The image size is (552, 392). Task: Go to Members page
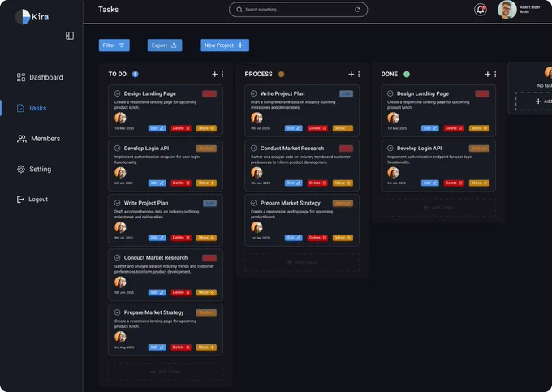pyautogui.click(x=38, y=139)
